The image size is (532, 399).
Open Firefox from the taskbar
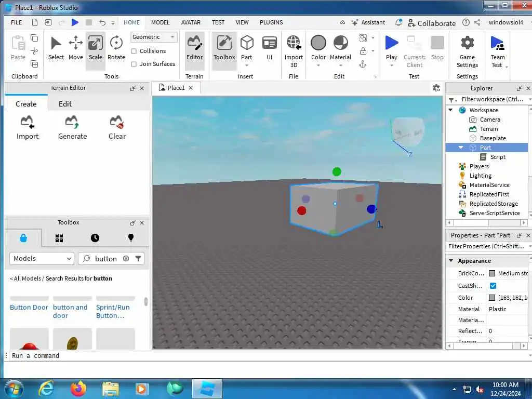pos(78,389)
